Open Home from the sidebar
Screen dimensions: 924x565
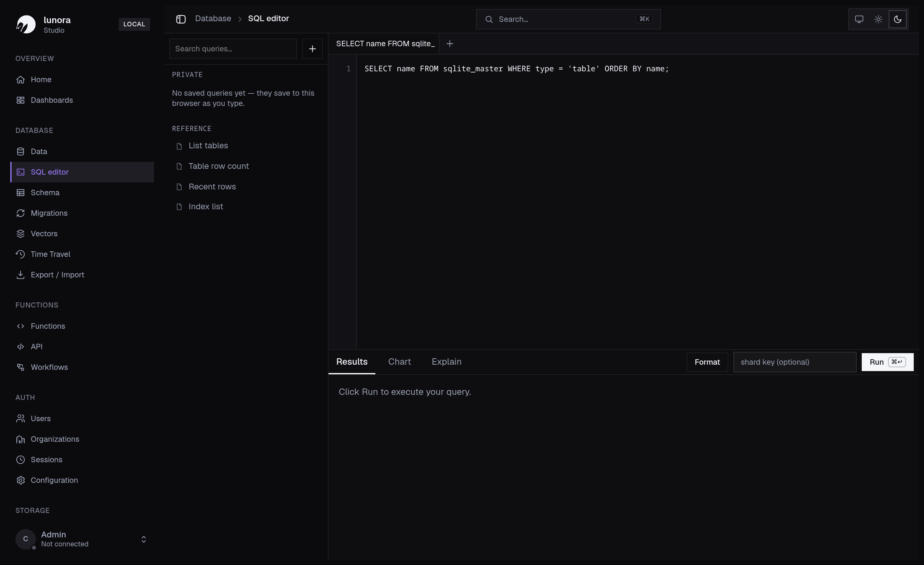(82, 80)
